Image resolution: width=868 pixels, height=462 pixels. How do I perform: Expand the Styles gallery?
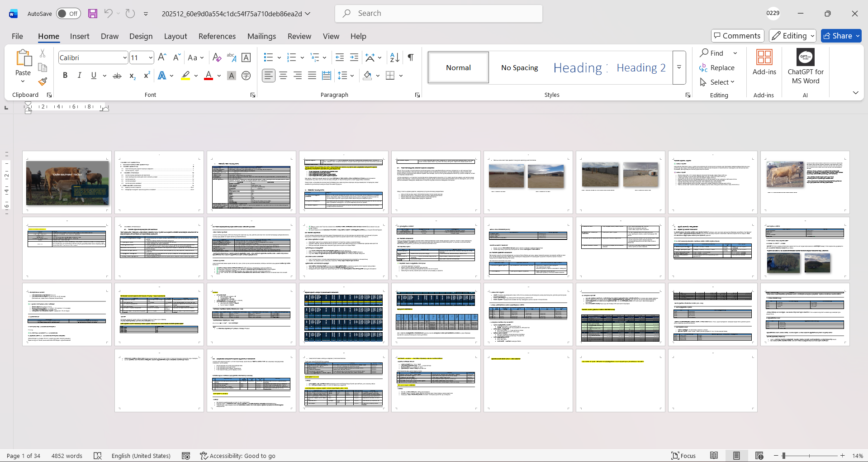tap(679, 67)
